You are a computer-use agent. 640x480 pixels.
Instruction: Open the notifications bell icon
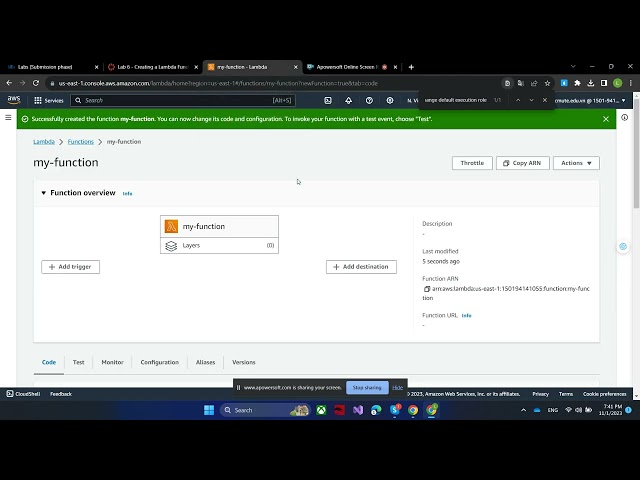(x=349, y=100)
